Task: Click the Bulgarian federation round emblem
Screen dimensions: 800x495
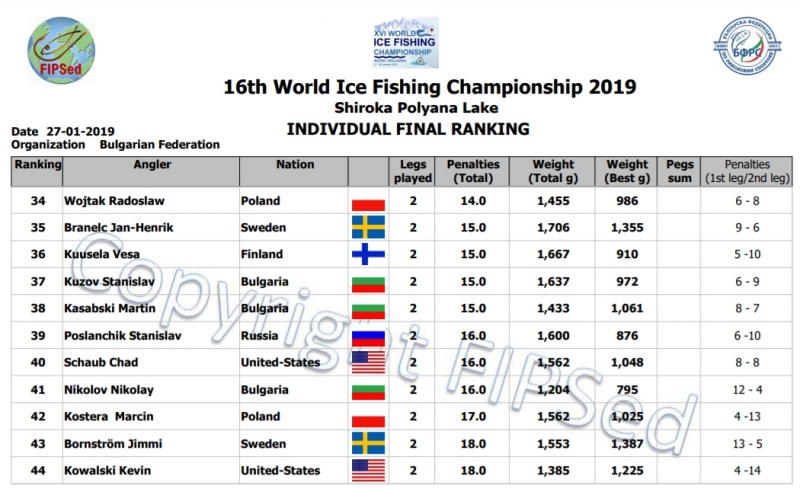Action: click(x=747, y=47)
